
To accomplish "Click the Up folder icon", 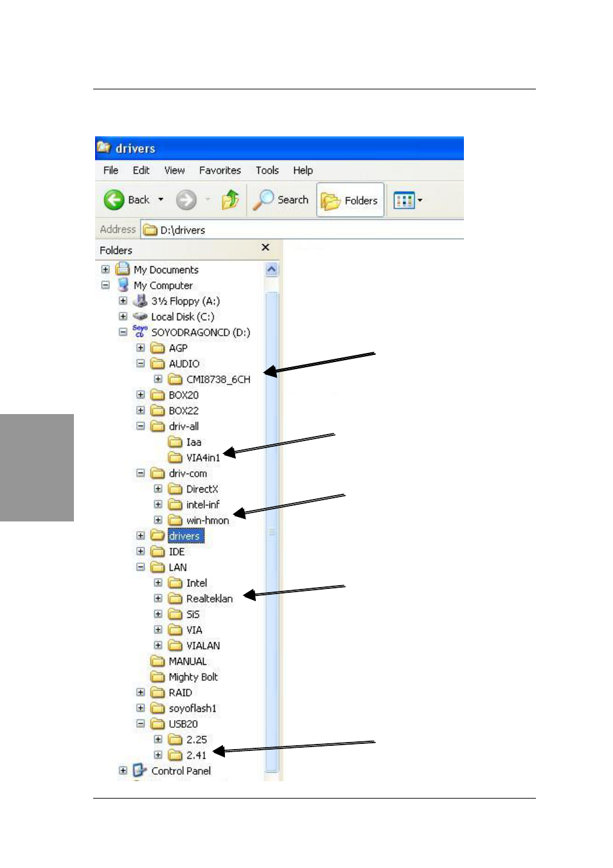I will (x=230, y=200).
